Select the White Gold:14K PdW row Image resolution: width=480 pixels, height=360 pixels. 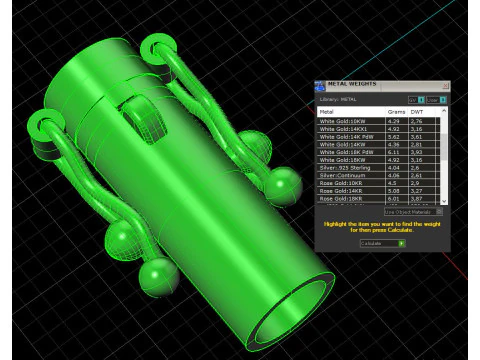378,137
